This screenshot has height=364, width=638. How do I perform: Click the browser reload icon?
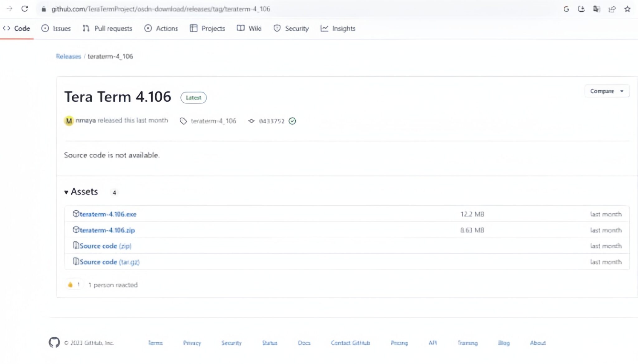coord(25,9)
